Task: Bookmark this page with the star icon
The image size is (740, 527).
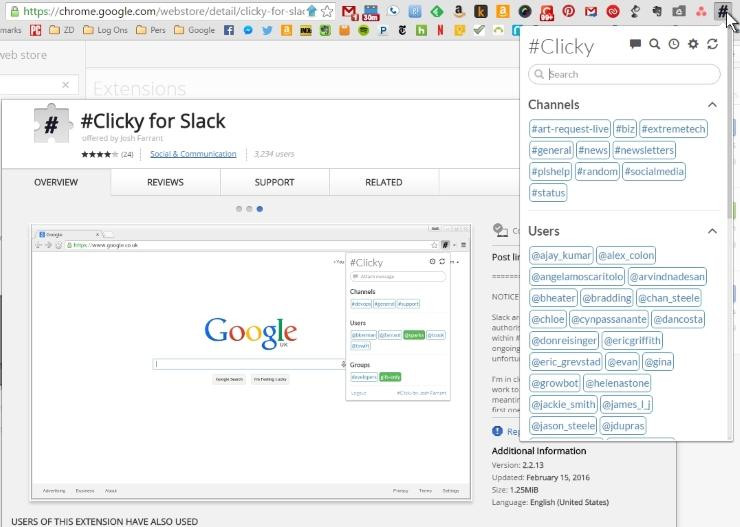Action: point(327,11)
